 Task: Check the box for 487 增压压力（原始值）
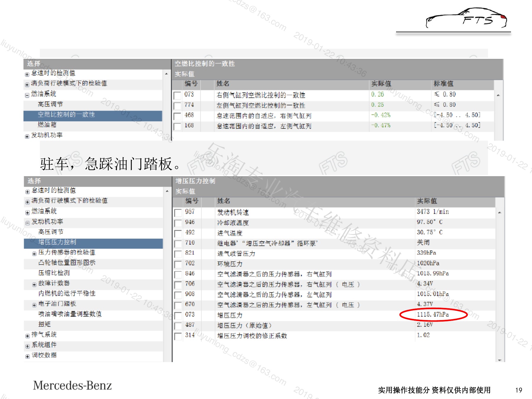(178, 326)
